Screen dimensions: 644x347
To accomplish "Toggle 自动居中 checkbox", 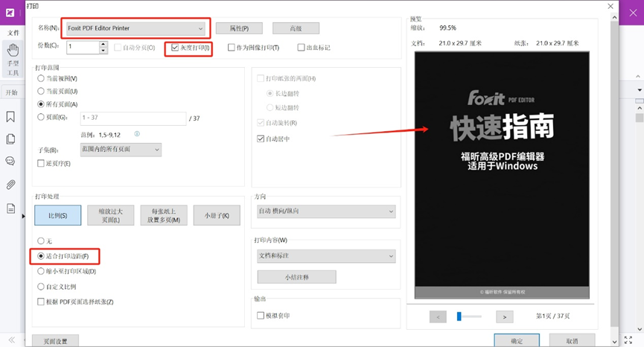I will coord(261,139).
